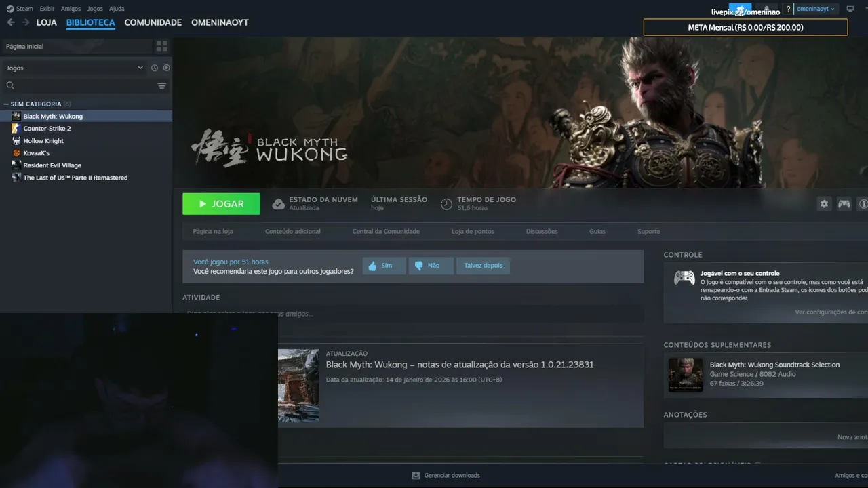
Task: Open the Guias tab
Action: tap(597, 231)
